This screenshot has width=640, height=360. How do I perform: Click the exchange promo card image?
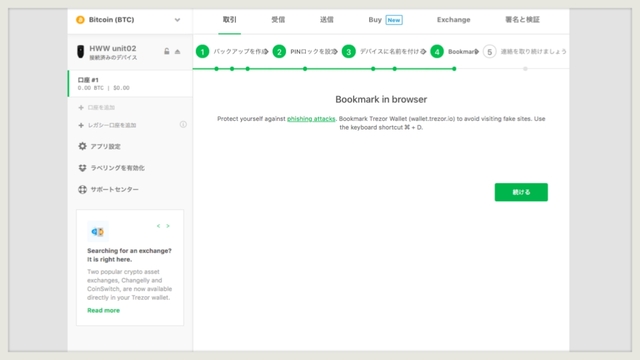[98, 232]
